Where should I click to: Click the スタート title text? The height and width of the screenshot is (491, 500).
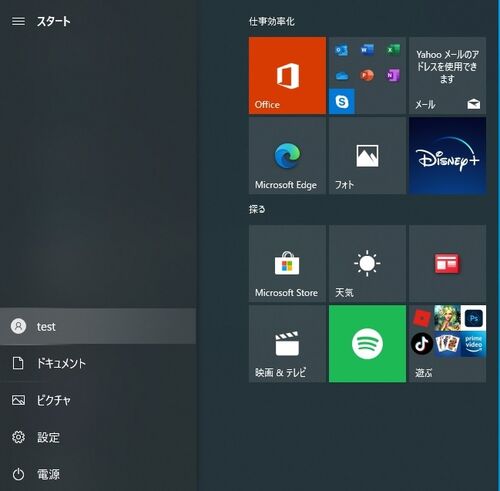(x=54, y=21)
